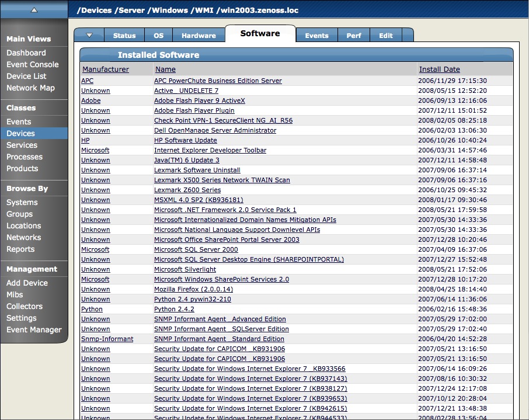The image size is (529, 420).
Task: Open MSXML 4.0 SP2 (KB936181)
Action: [x=199, y=200]
